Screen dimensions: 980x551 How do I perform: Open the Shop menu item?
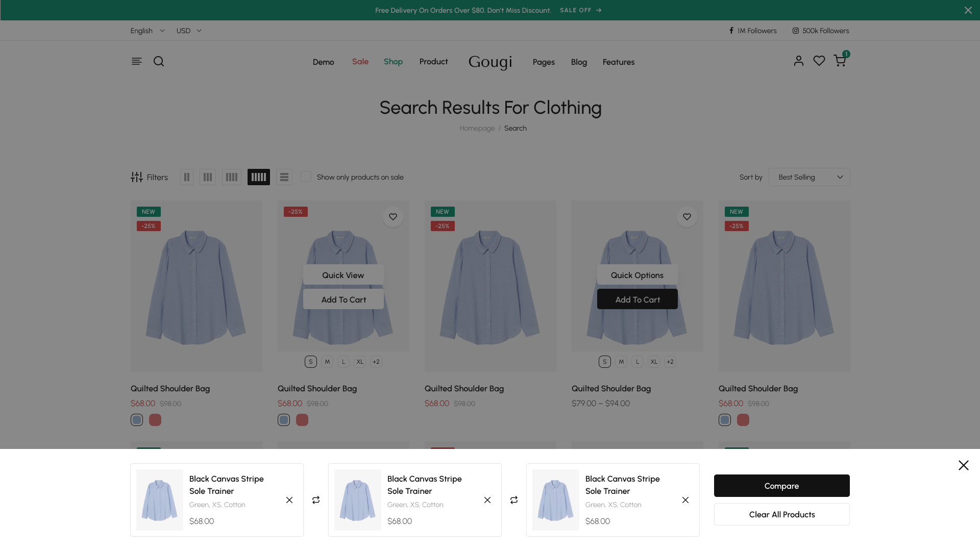[393, 61]
